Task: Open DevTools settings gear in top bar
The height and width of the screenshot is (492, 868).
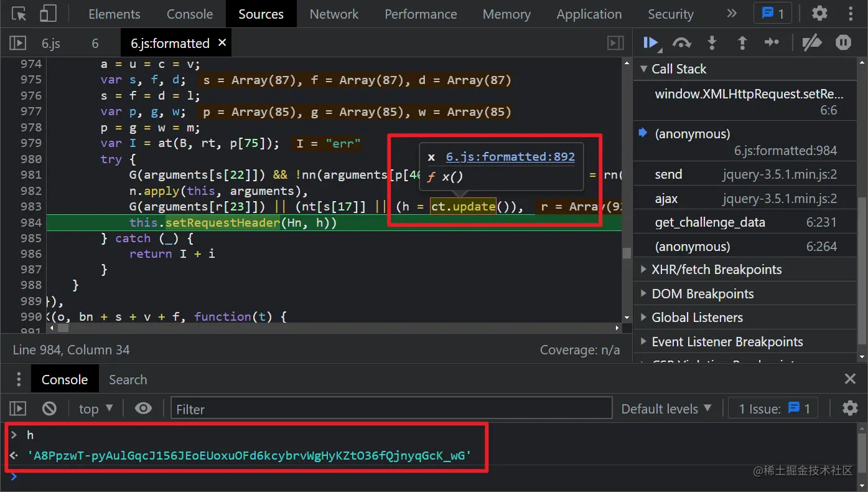Action: click(x=820, y=13)
